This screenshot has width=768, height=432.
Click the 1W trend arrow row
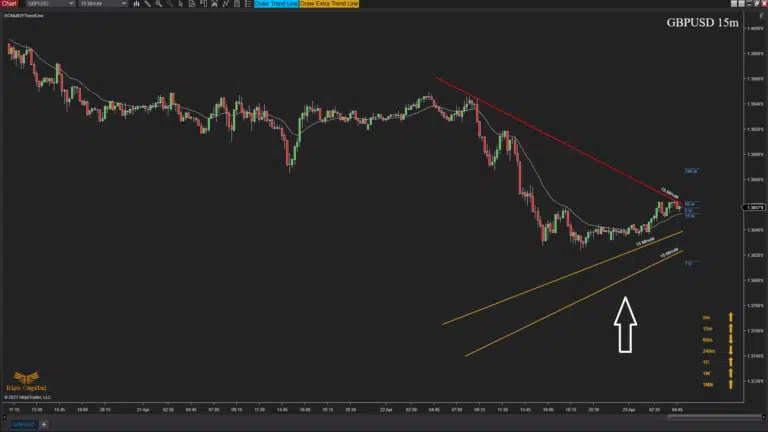click(x=718, y=373)
